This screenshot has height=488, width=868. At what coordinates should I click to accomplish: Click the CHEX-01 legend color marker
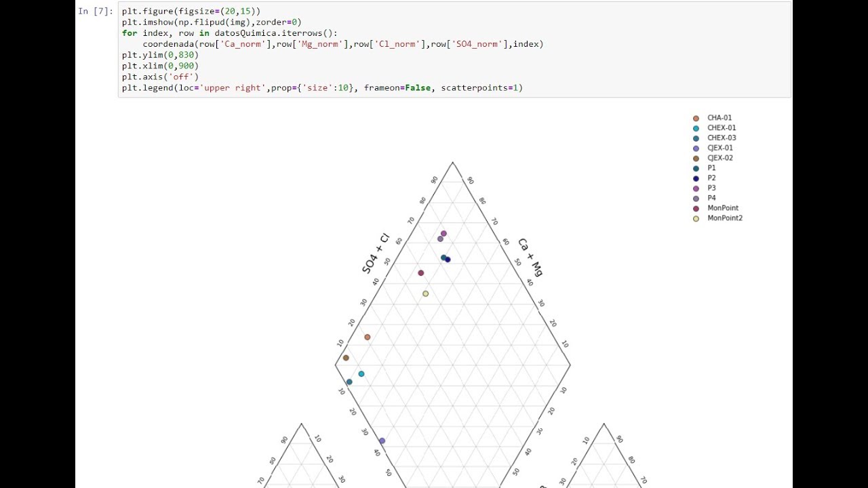pos(696,128)
